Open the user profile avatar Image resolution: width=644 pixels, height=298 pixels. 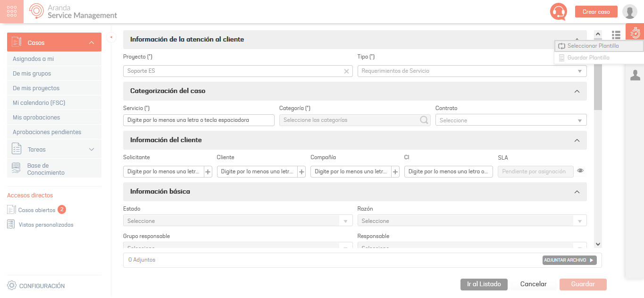[630, 12]
